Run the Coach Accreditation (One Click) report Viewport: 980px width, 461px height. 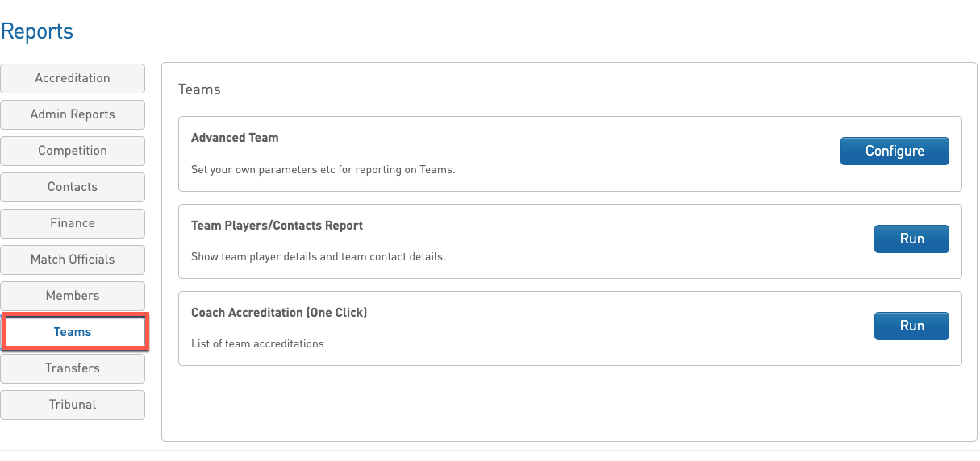click(x=911, y=326)
